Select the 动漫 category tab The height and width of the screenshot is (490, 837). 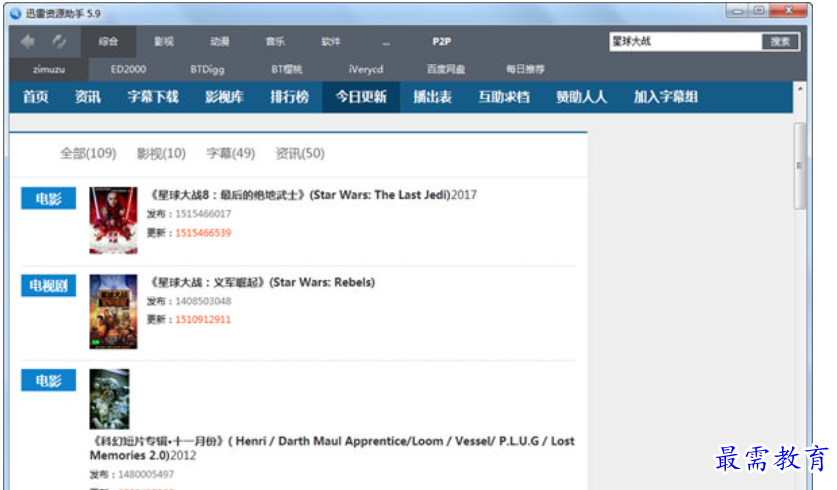click(219, 42)
